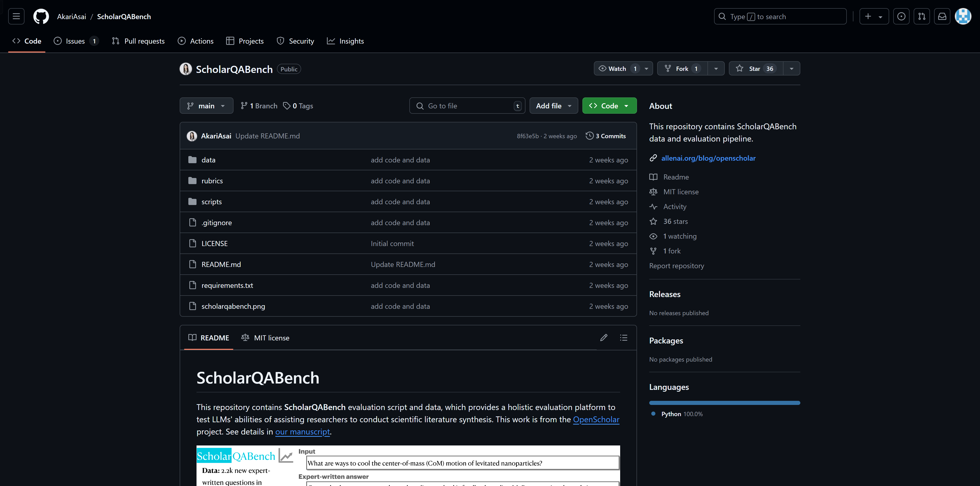
Task: Click MIT license in the About sidebar
Action: [681, 192]
